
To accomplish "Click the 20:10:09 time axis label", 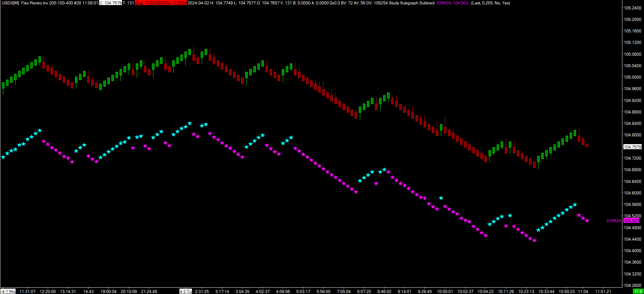I will [x=129, y=291].
